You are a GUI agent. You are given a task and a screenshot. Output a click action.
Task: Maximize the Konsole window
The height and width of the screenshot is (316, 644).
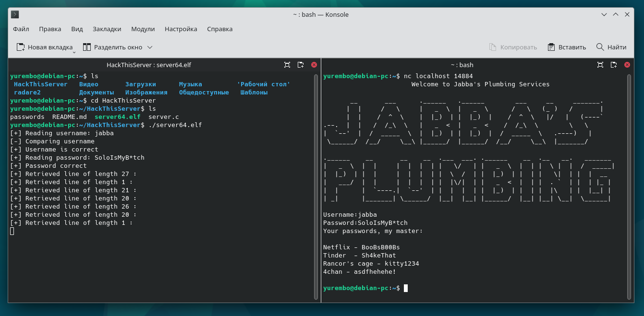pos(616,14)
